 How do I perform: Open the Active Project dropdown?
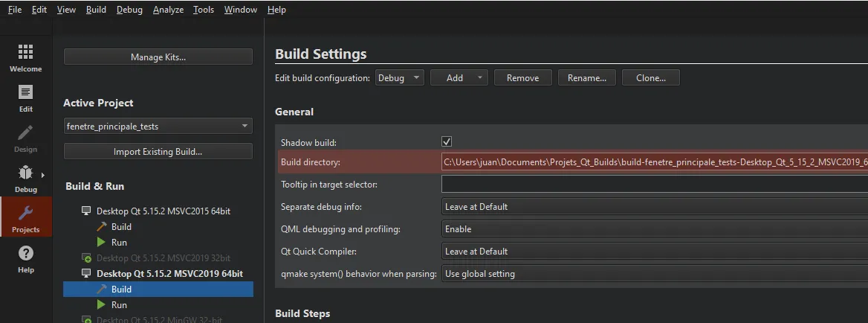tap(158, 127)
